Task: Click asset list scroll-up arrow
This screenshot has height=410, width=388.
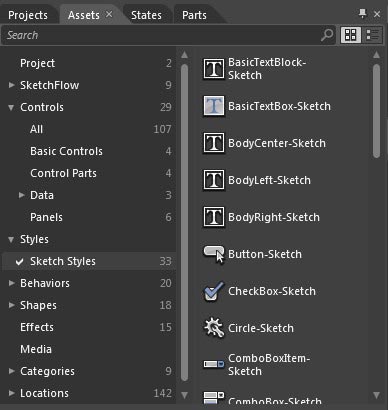Action: 377,55
